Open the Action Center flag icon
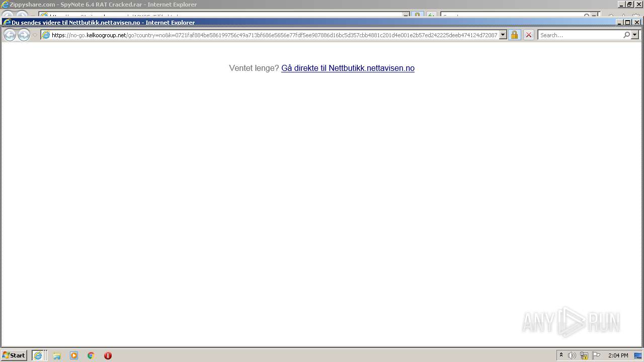This screenshot has width=644, height=362. tap(596, 355)
